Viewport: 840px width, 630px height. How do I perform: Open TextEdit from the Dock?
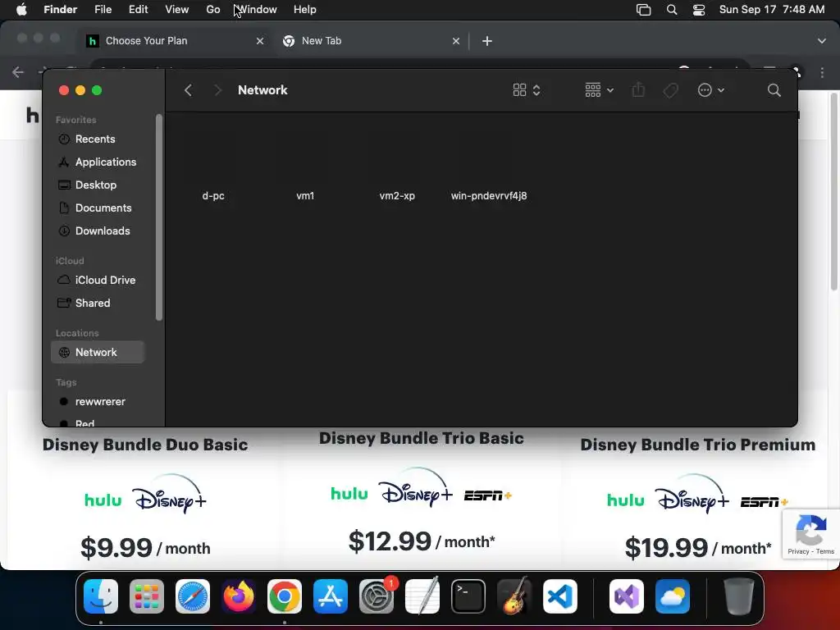pyautogui.click(x=422, y=596)
